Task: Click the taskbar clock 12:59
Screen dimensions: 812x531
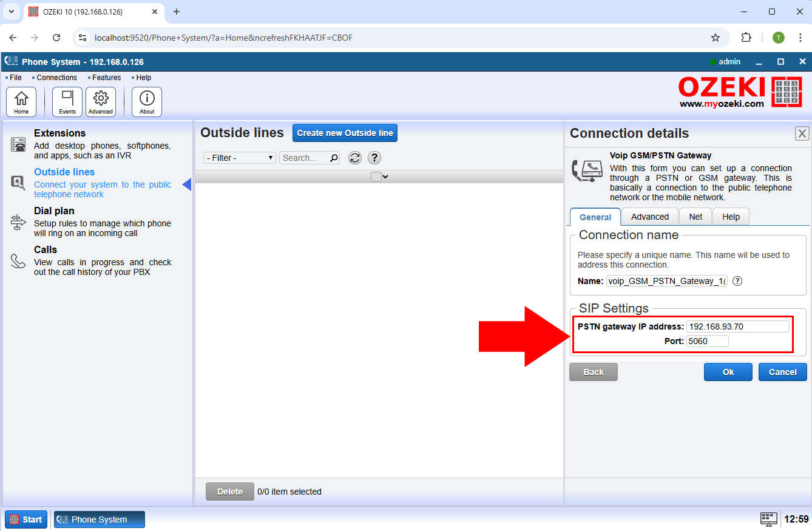Action: 796,519
